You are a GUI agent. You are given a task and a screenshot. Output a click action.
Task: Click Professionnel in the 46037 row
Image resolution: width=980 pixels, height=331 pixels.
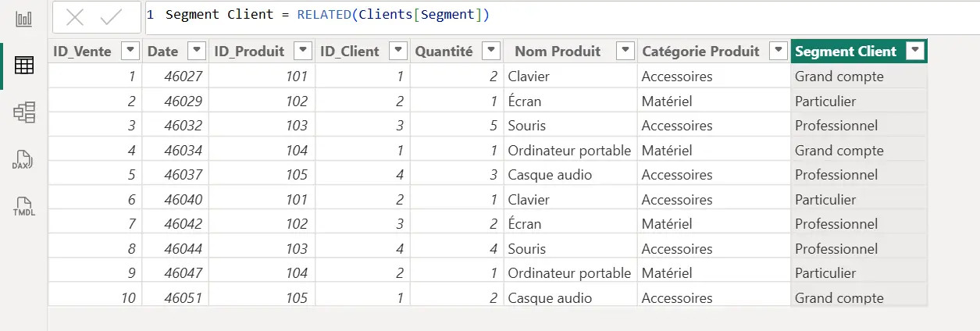coord(836,175)
